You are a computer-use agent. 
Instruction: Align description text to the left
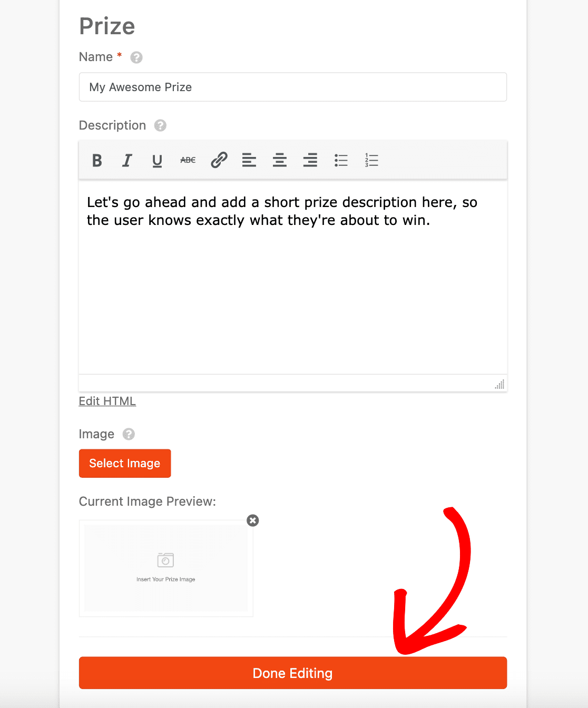point(249,160)
